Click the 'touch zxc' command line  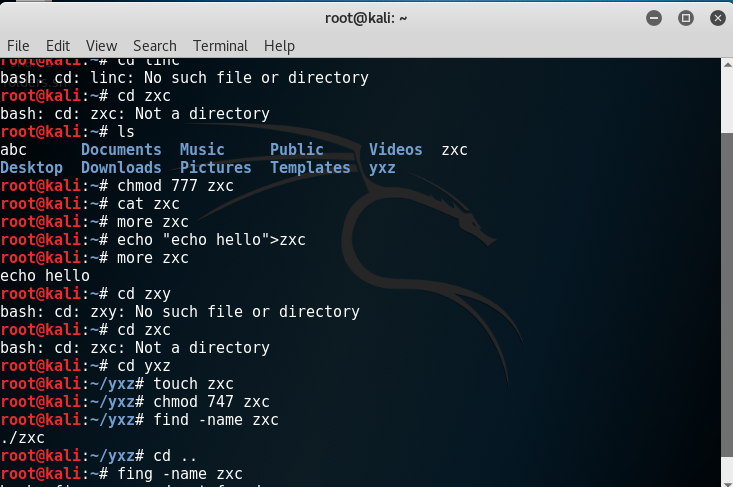[x=117, y=384]
